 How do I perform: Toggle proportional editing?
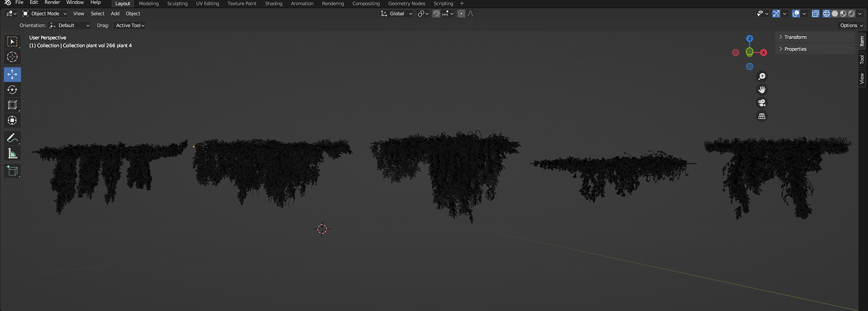point(461,13)
